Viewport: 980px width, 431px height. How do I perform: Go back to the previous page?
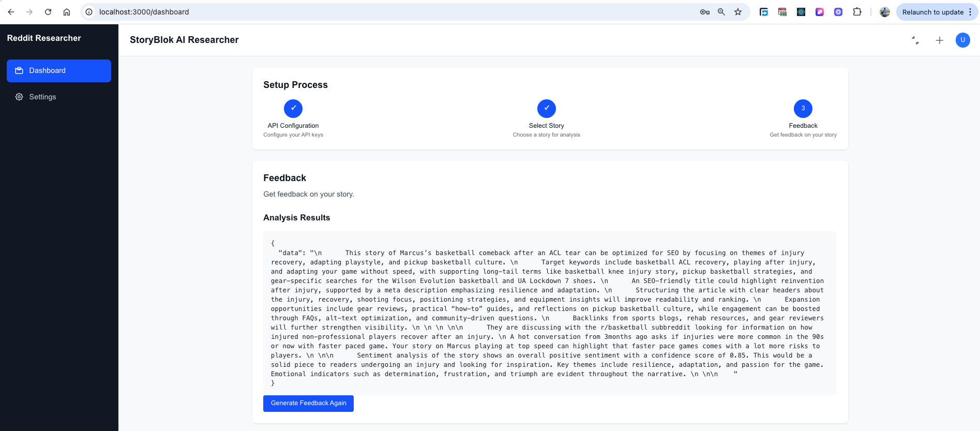tap(11, 12)
